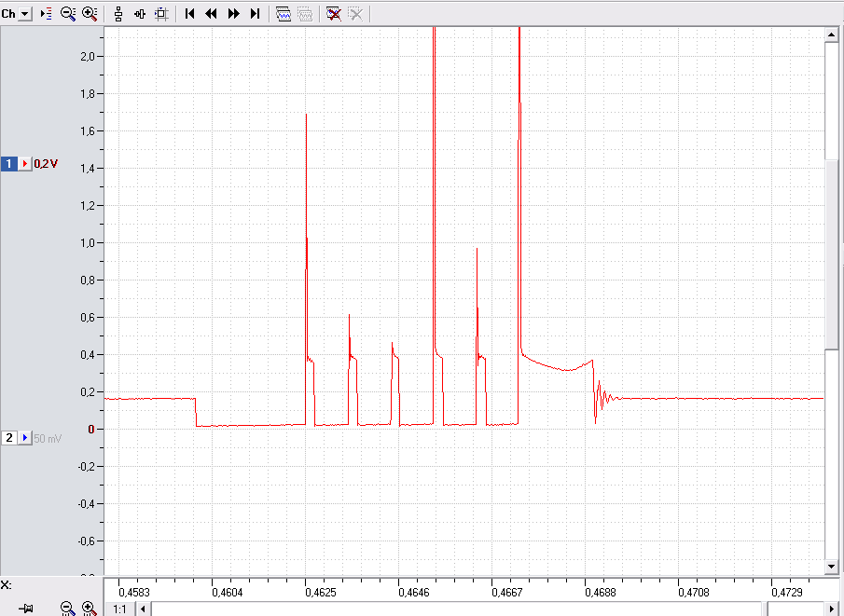Click the vertical scrollbar up arrow
The height and width of the screenshot is (616, 844).
(831, 35)
